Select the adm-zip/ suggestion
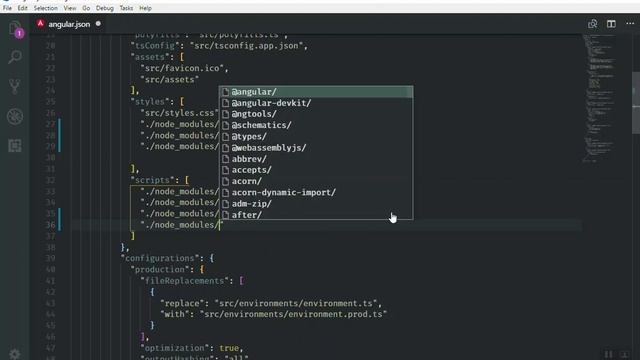Image resolution: width=640 pixels, height=360 pixels. coord(316,204)
